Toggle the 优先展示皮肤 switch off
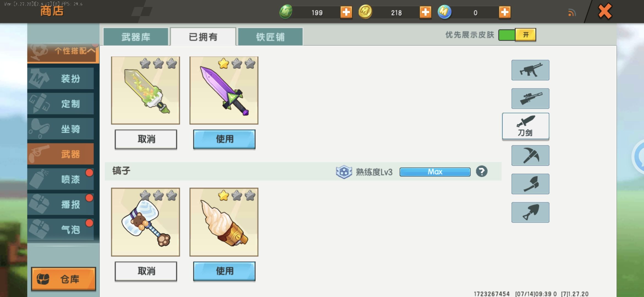The image size is (644, 297). [517, 35]
